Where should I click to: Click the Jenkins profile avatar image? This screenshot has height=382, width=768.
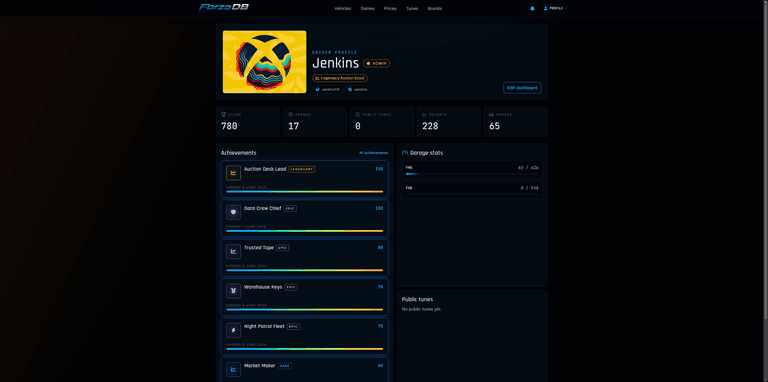click(264, 62)
